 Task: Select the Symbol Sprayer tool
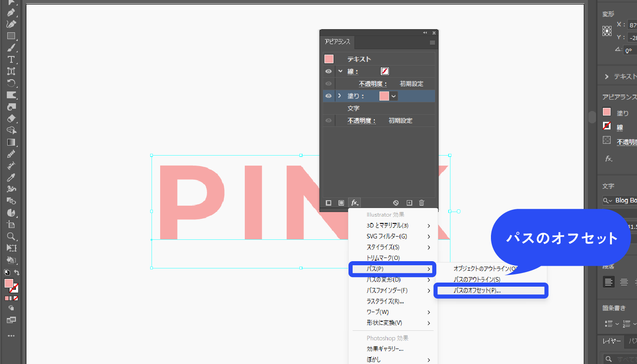(11, 189)
